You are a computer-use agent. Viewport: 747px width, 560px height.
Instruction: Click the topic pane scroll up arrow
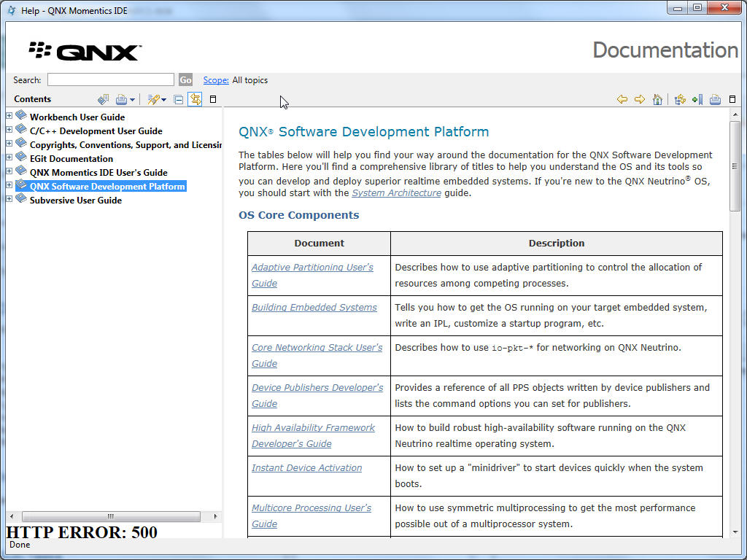coord(735,114)
